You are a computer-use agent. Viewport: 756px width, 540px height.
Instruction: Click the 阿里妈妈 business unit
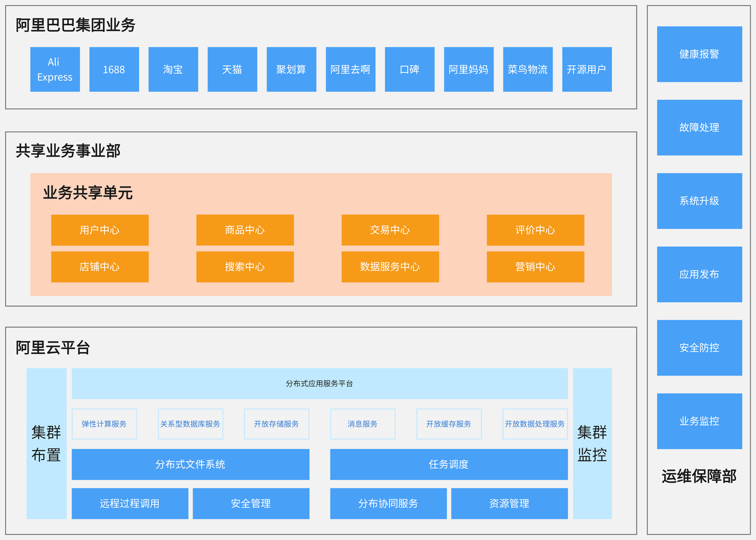coord(468,69)
